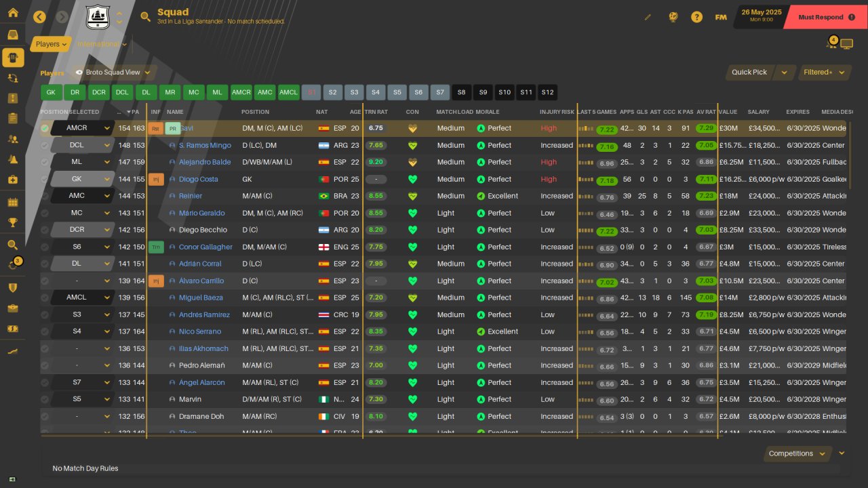Open the Competitions trophy icon in sidebar
The image size is (868, 488).
click(x=13, y=222)
